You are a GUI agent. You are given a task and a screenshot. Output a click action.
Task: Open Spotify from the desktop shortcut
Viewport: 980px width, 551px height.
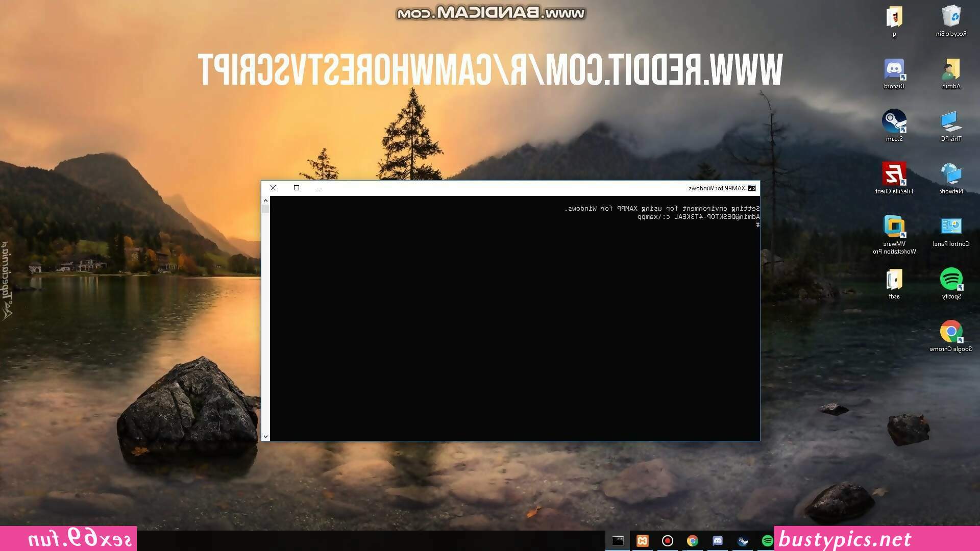click(951, 284)
